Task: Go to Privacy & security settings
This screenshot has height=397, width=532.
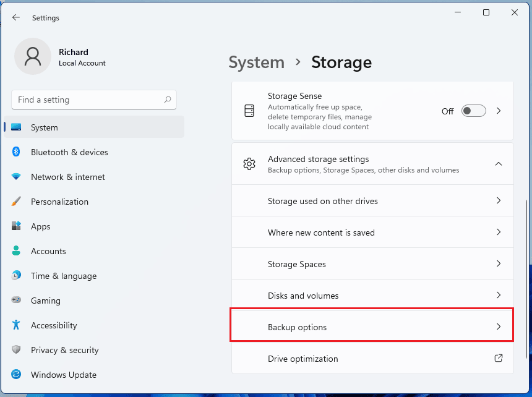Action: coord(64,350)
